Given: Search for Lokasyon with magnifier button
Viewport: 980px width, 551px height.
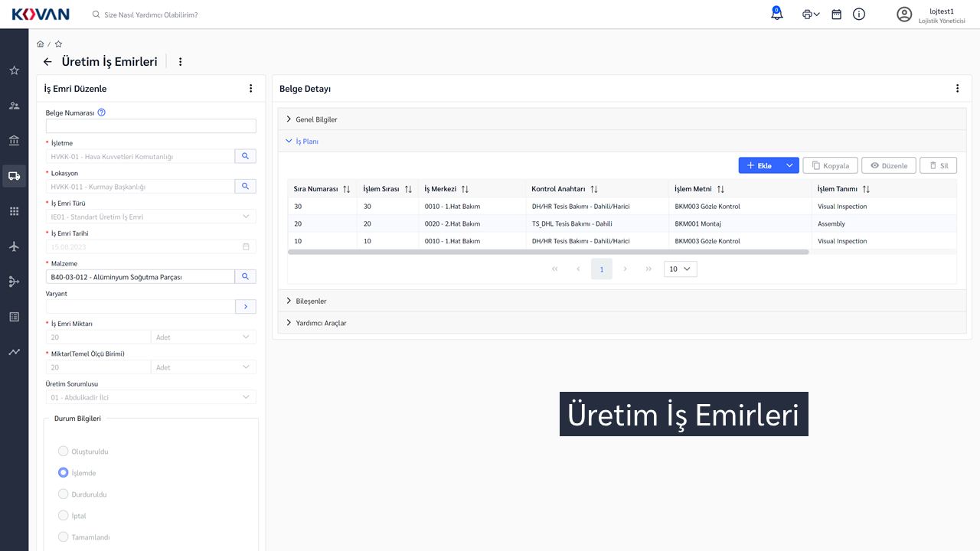Looking at the screenshot, I should [245, 186].
